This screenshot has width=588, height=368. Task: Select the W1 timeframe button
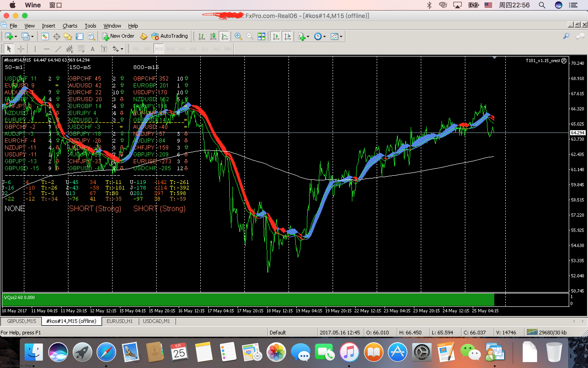pos(217,49)
